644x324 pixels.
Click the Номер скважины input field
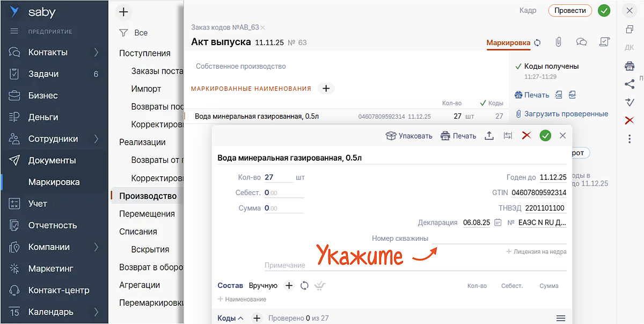coord(498,238)
